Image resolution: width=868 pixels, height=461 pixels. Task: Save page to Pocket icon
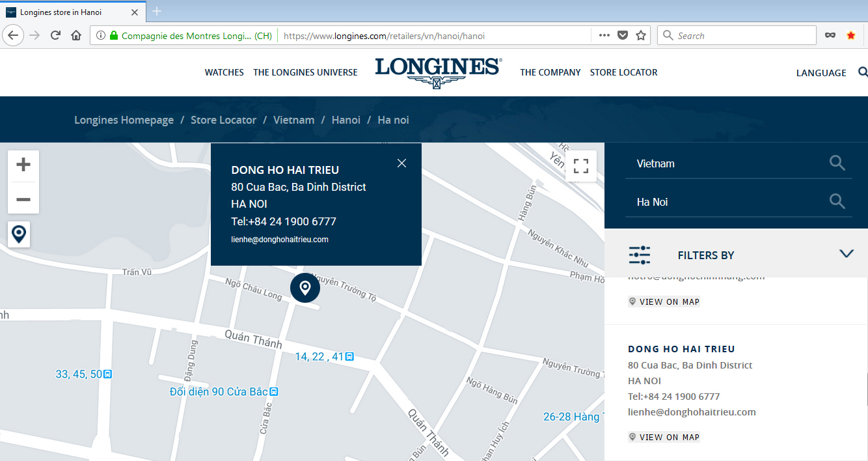click(x=623, y=36)
